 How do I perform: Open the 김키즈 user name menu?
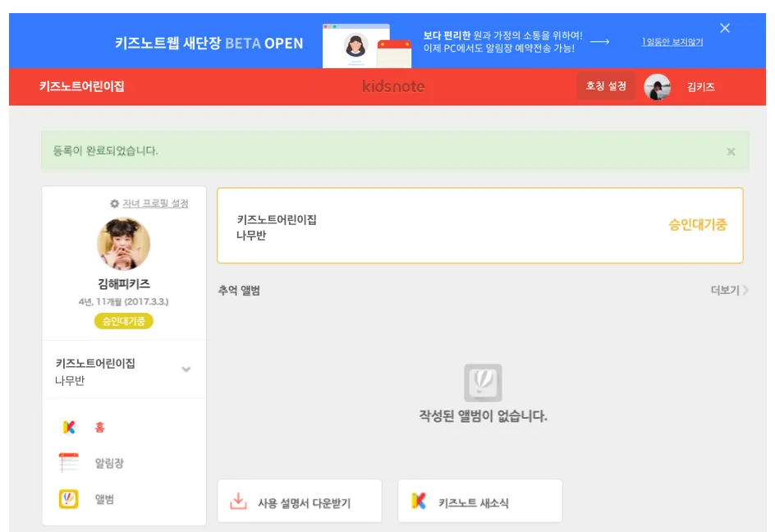pyautogui.click(x=701, y=87)
